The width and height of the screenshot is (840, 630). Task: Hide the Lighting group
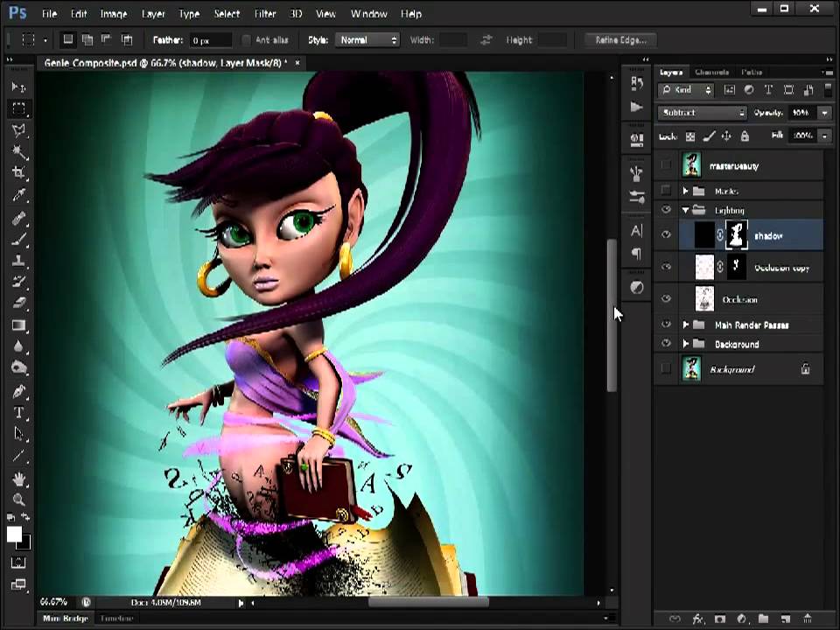[666, 210]
